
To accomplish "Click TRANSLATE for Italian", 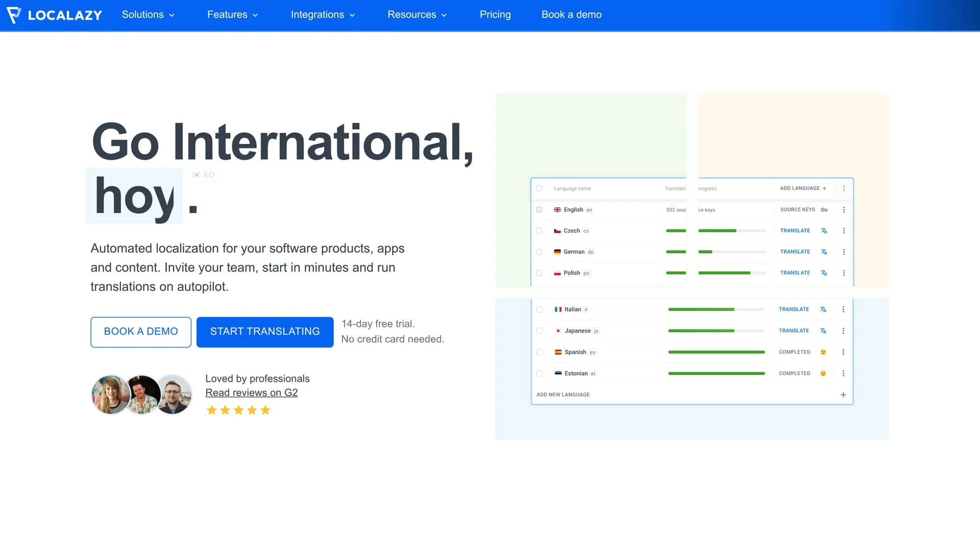I will 794,309.
